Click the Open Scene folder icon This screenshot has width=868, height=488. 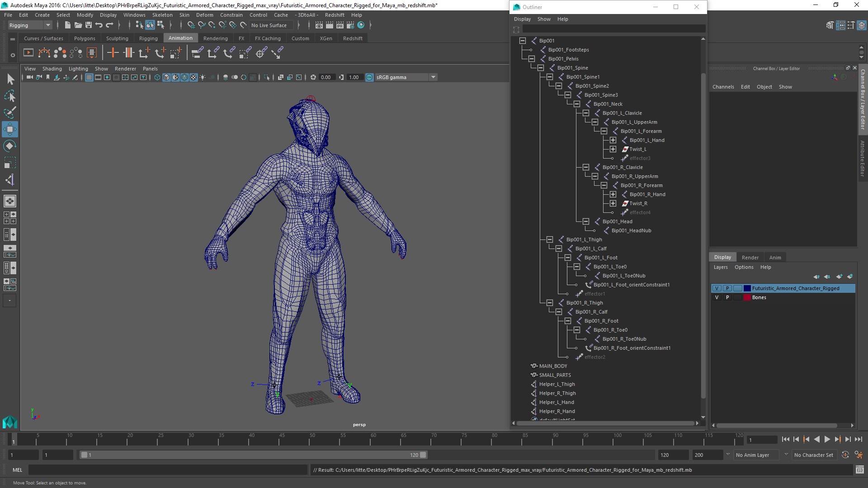coord(78,25)
